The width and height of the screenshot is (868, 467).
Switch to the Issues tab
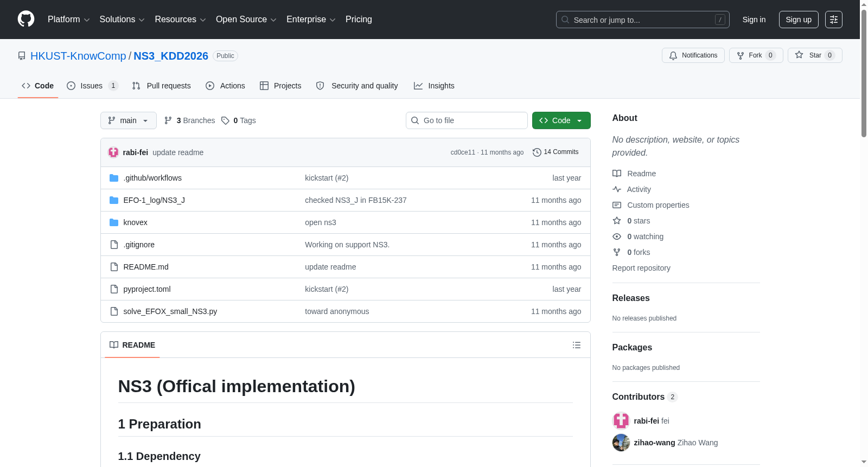(92, 86)
